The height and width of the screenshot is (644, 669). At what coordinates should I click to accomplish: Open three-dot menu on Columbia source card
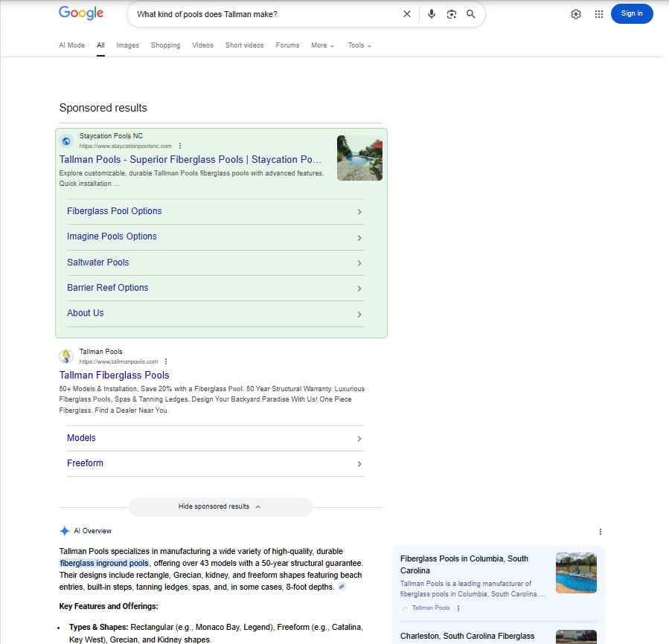click(458, 608)
